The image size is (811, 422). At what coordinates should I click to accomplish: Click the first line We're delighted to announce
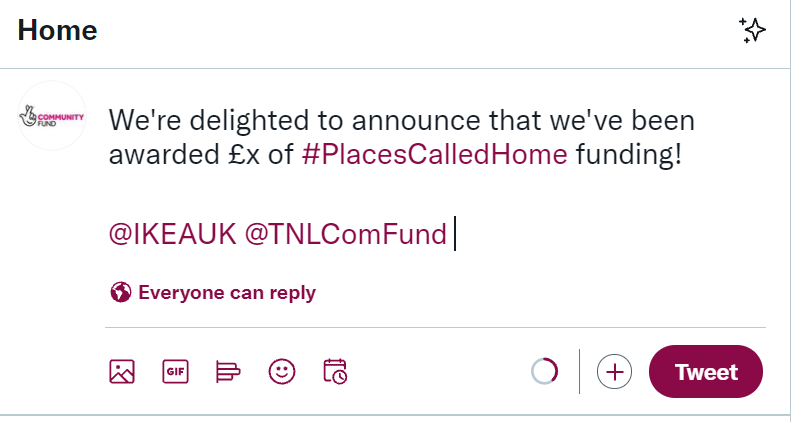point(401,120)
